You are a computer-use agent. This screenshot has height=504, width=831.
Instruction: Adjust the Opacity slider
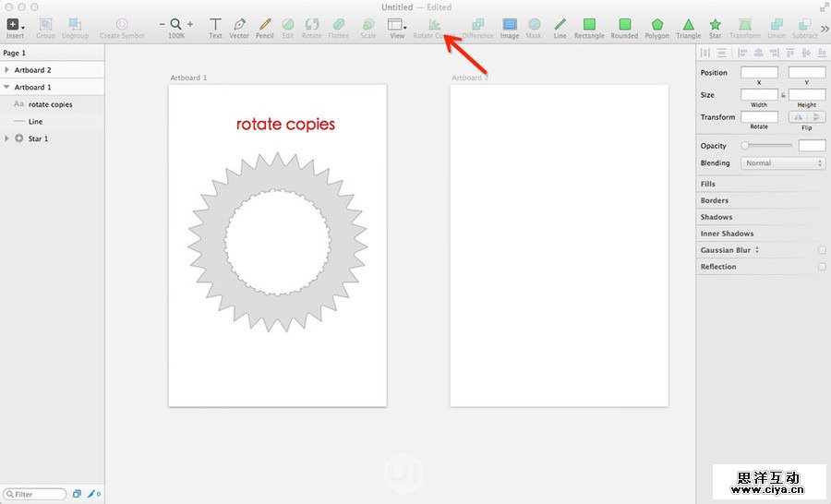point(767,145)
